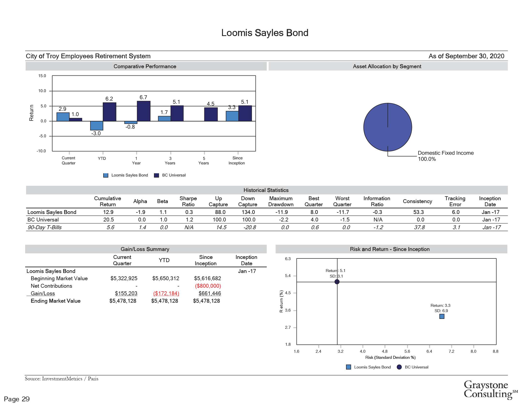This screenshot has height=411, width=532.
Task: Click the Page 29 footer label
Action: point(17,399)
